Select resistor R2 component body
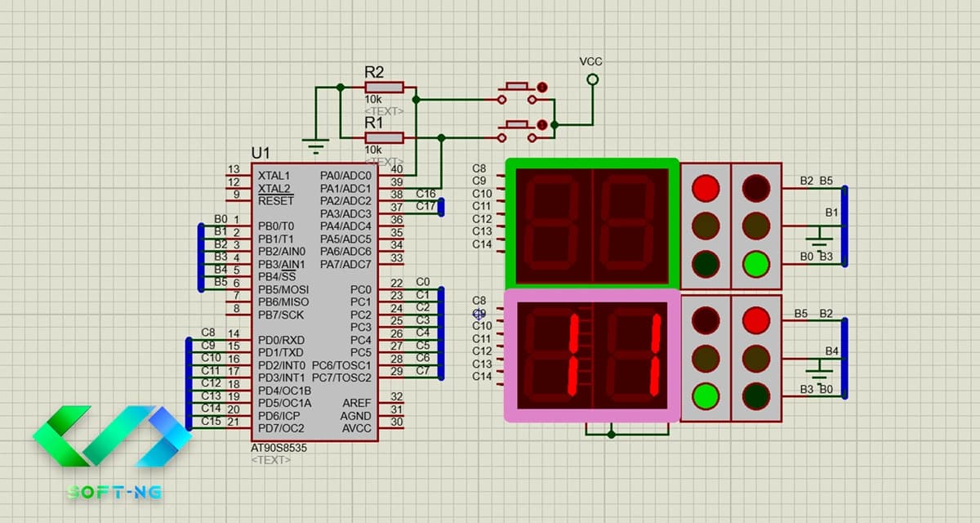Image resolution: width=980 pixels, height=523 pixels. [384, 87]
